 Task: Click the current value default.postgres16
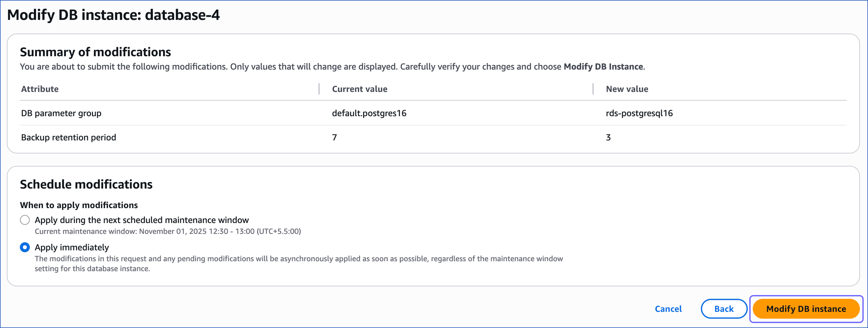(369, 113)
